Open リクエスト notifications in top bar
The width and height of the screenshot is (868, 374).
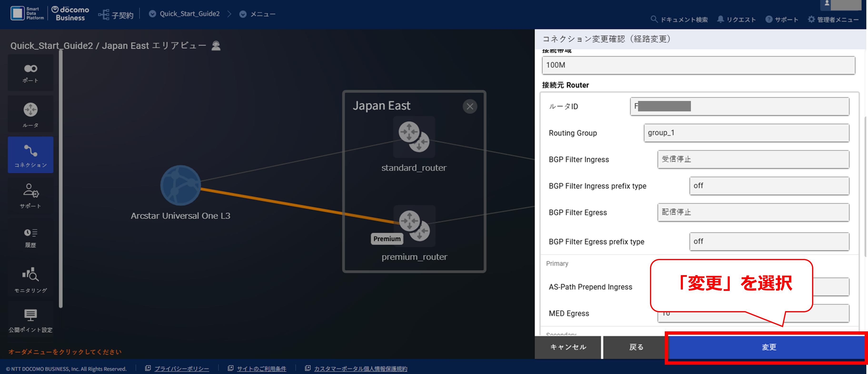pyautogui.click(x=736, y=20)
